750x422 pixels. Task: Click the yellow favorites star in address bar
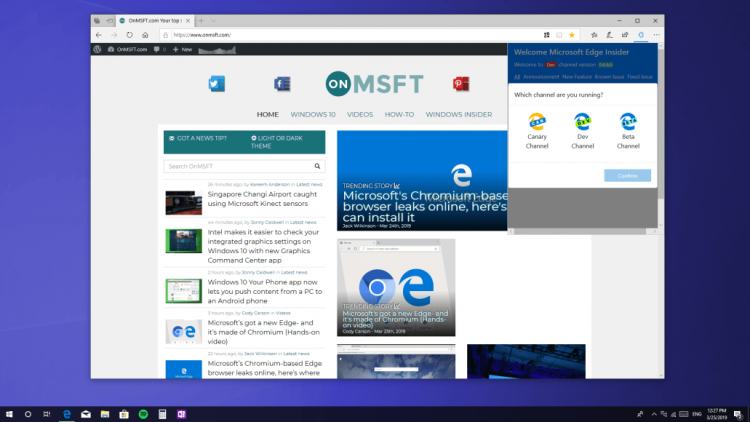pos(572,35)
